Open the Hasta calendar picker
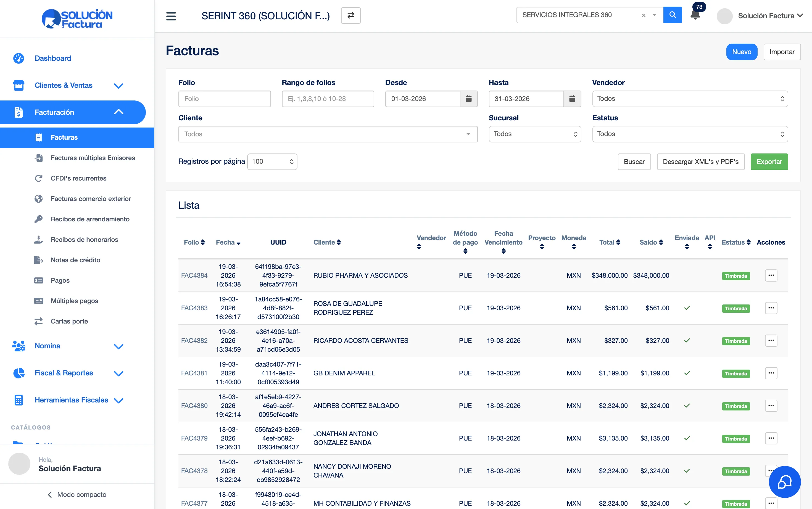 click(x=572, y=99)
